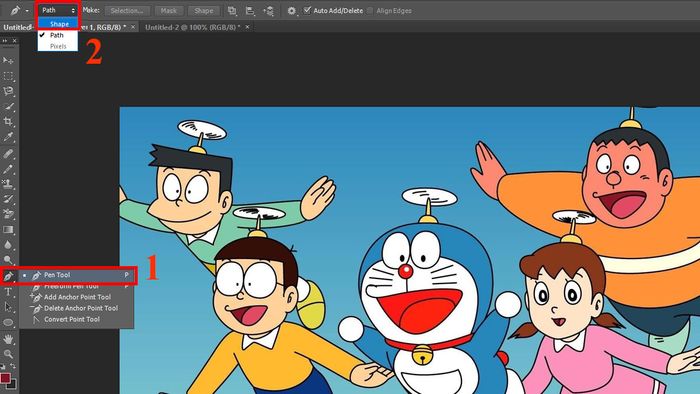Select the Path Selection tool
Viewport: 700px width, 394px height.
point(8,307)
